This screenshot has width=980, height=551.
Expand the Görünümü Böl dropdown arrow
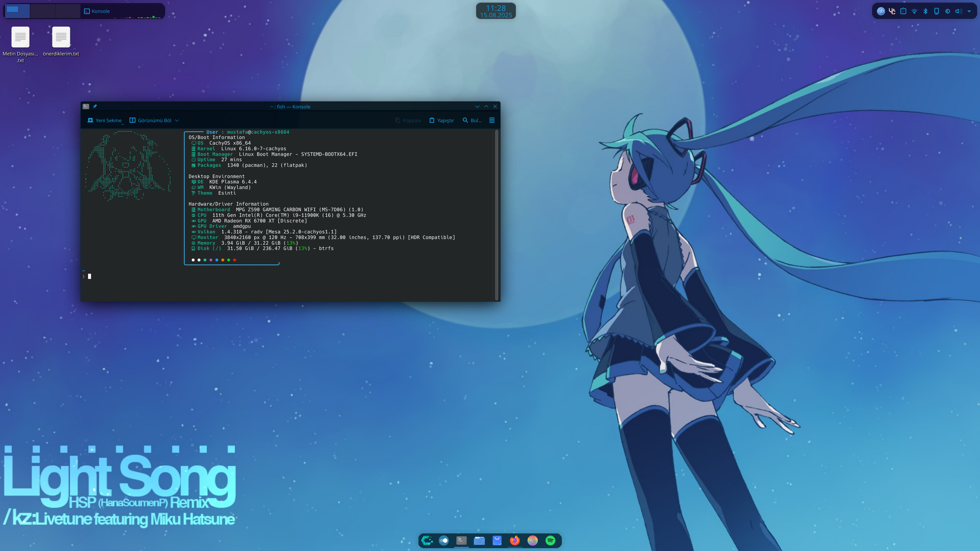(177, 120)
